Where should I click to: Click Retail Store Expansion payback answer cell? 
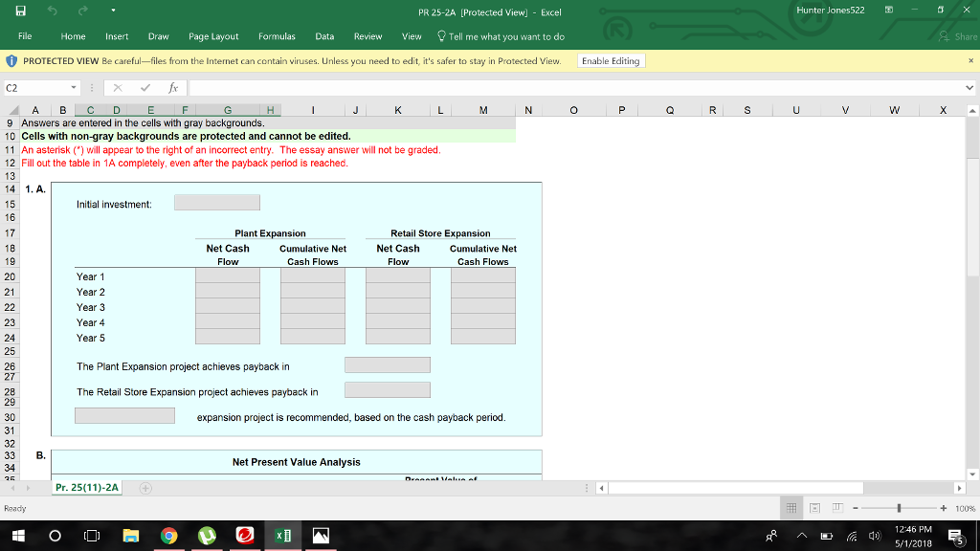[387, 390]
